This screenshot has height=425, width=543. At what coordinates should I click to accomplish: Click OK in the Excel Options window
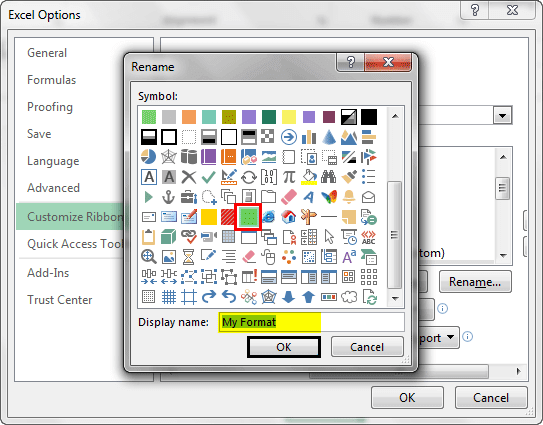pos(407,398)
